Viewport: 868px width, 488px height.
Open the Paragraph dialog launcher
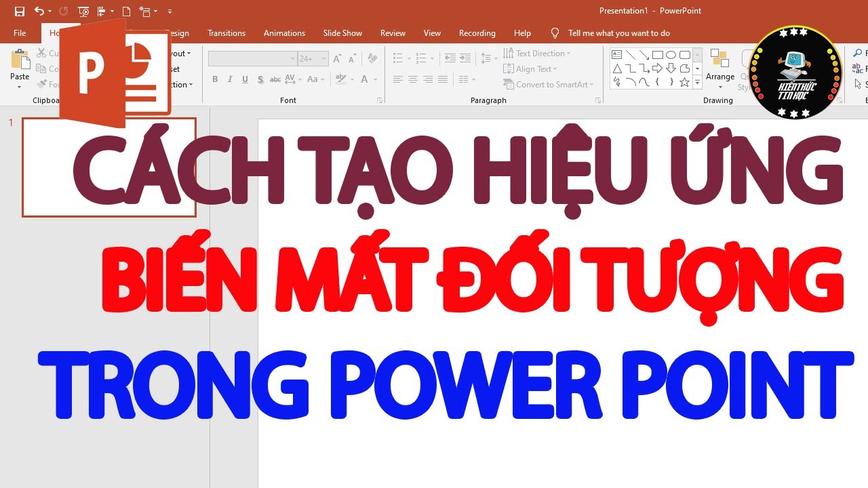597,100
